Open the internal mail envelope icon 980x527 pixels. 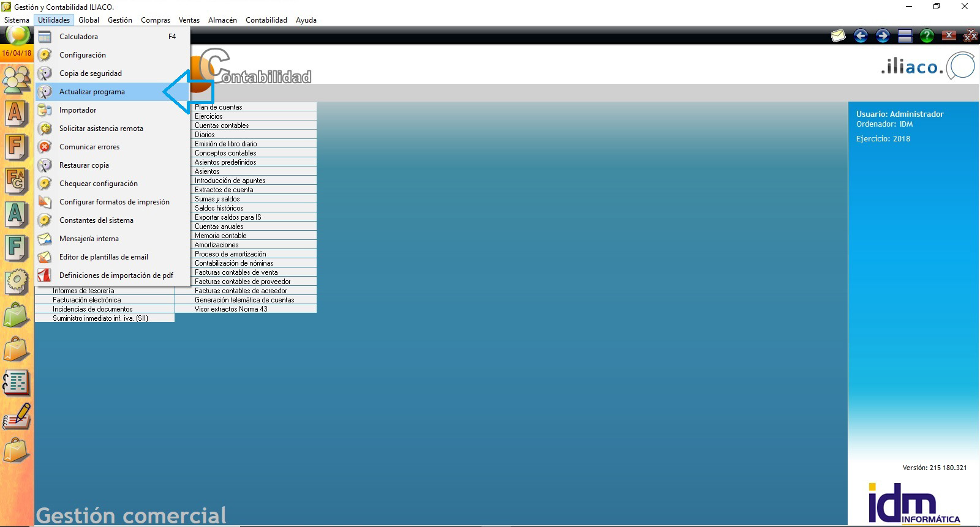coord(838,36)
